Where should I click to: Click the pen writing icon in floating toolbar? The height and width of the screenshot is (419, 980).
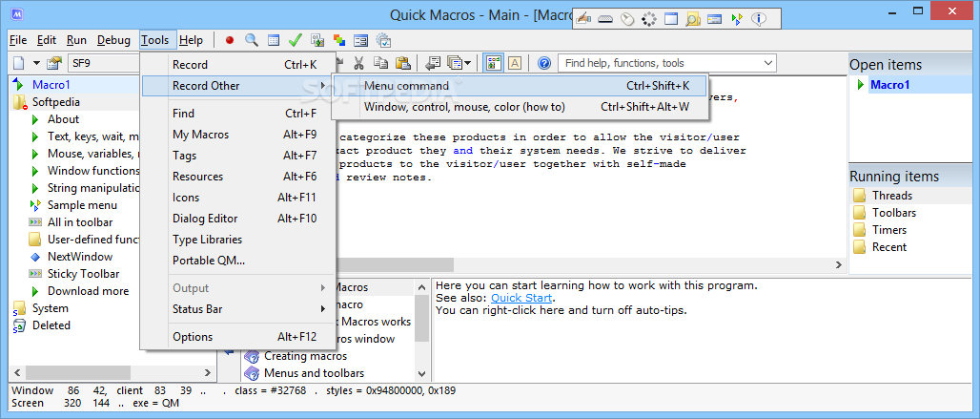(x=583, y=19)
